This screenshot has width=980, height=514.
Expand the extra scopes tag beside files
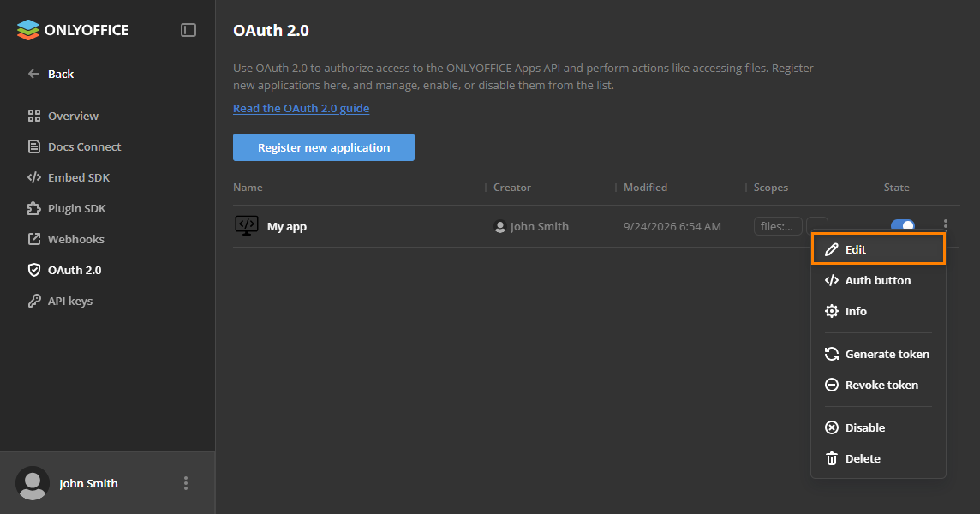click(817, 224)
